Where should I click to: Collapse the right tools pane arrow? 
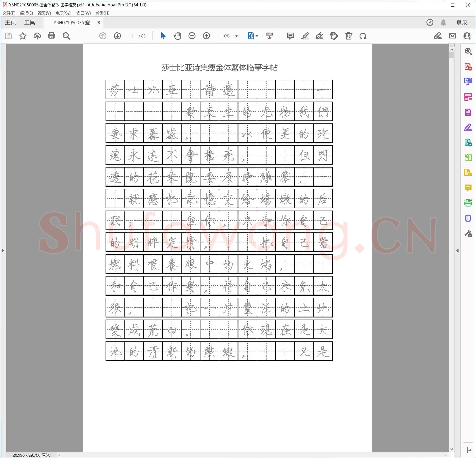457,250
